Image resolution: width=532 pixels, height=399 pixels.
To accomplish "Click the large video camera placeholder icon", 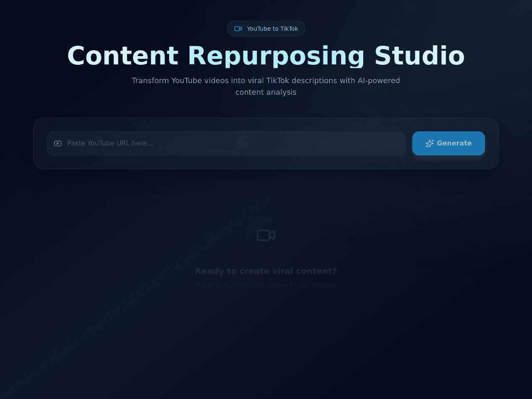I will pyautogui.click(x=266, y=235).
